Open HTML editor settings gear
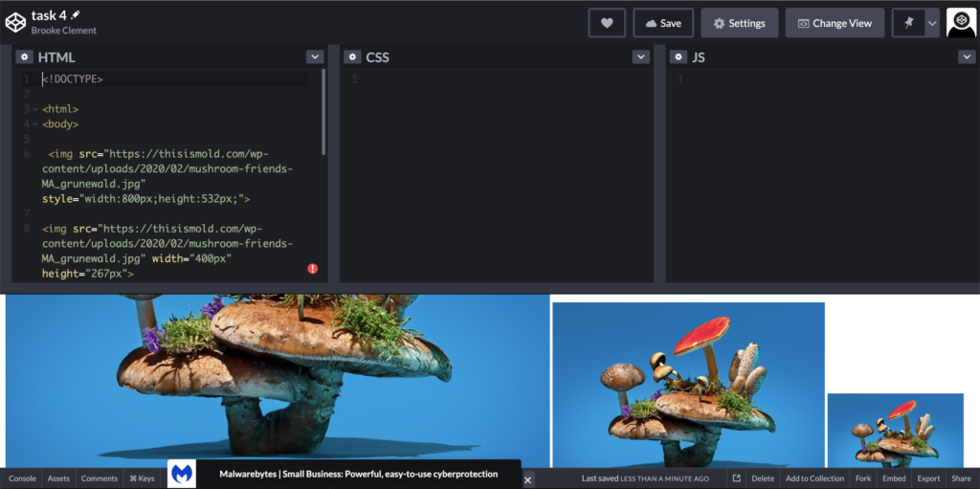This screenshot has height=489, width=980. pos(25,57)
